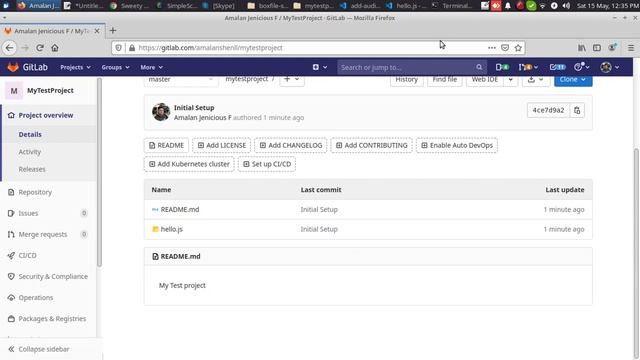The width and height of the screenshot is (640, 360).
Task: Open Operations in the sidebar
Action: point(36,298)
